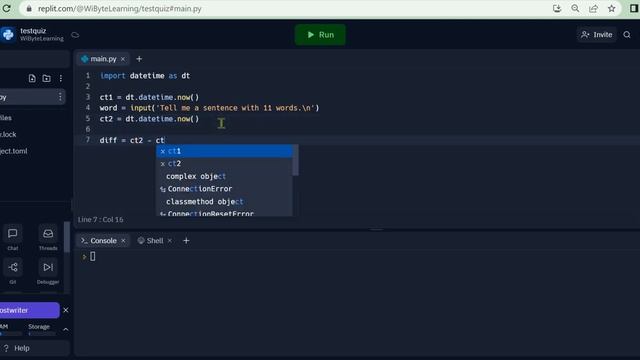Pick complex object suggestion
The image size is (640, 360).
pos(224,176)
